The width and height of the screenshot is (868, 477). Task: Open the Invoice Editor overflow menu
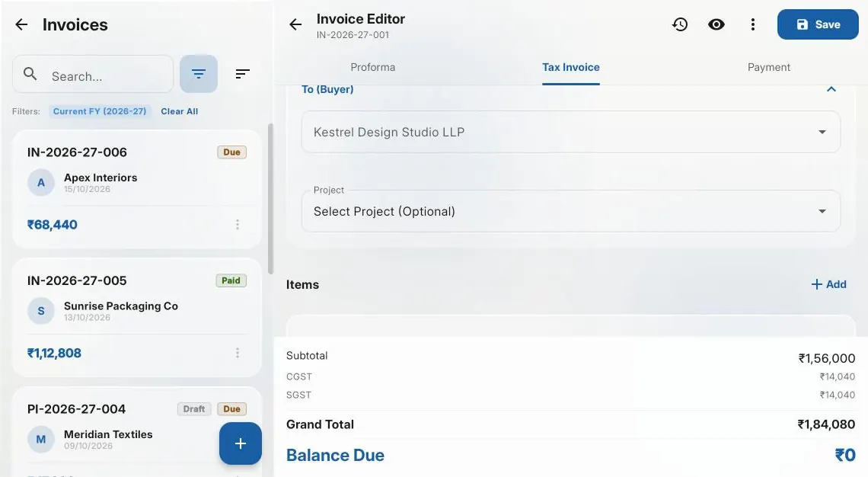[x=753, y=24]
